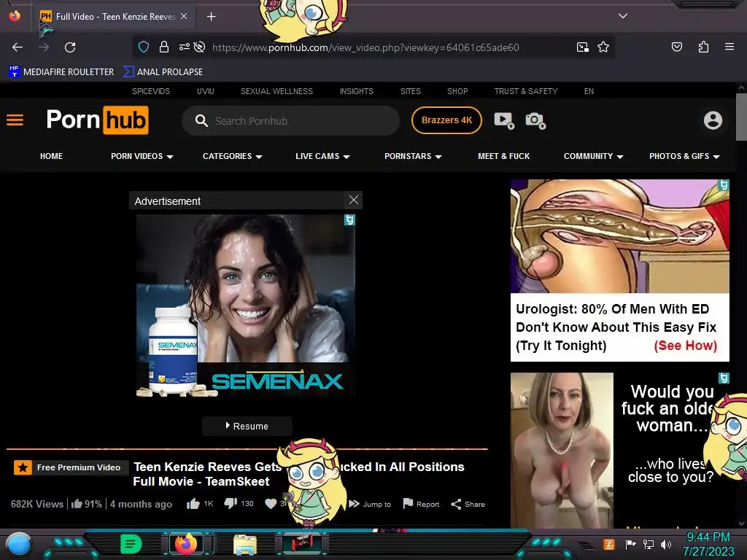Click the (See How) ad link
The height and width of the screenshot is (560, 747).
[x=685, y=346]
